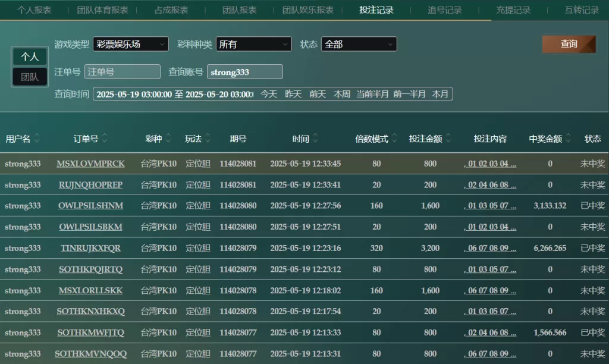Choose the 本月 quick date range
This screenshot has width=609, height=364.
click(x=440, y=94)
